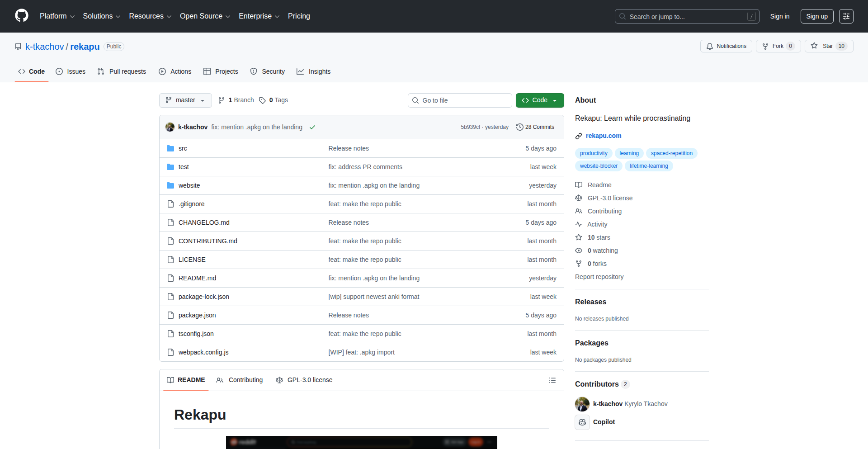Switch to the Issues tab
The height and width of the screenshot is (449, 868).
(71, 71)
